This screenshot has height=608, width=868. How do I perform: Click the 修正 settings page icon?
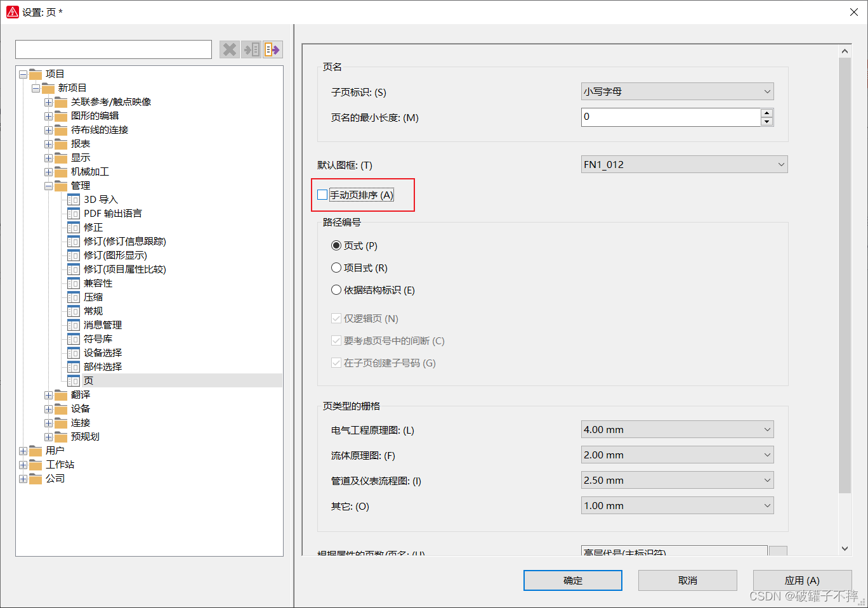coord(74,228)
